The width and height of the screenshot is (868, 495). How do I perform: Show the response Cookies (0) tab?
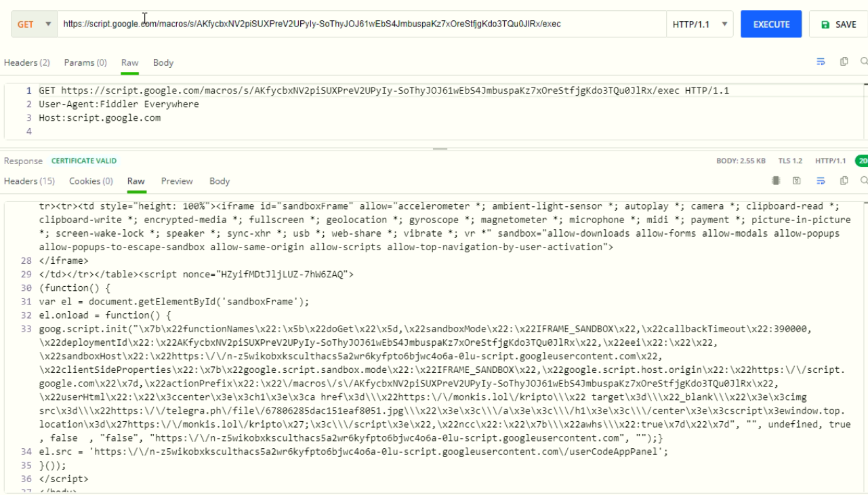pos(91,181)
